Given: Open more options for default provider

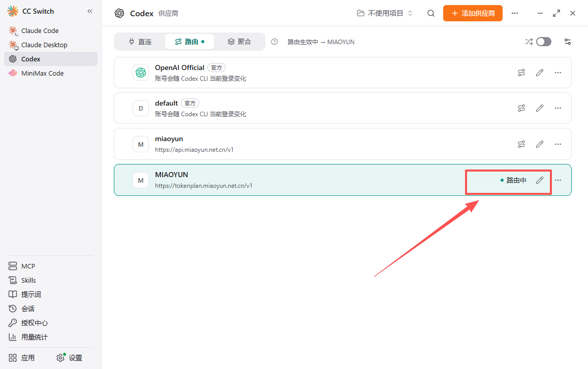Looking at the screenshot, I should [x=558, y=108].
